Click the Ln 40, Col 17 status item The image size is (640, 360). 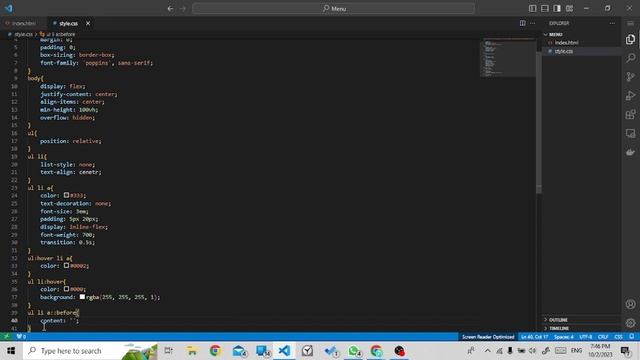[534, 337]
